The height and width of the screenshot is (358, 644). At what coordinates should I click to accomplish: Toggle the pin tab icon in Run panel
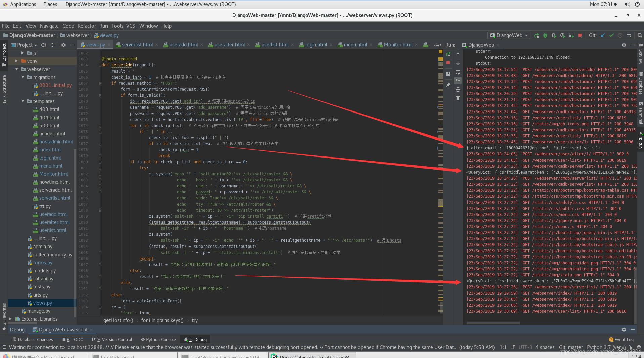tap(448, 85)
